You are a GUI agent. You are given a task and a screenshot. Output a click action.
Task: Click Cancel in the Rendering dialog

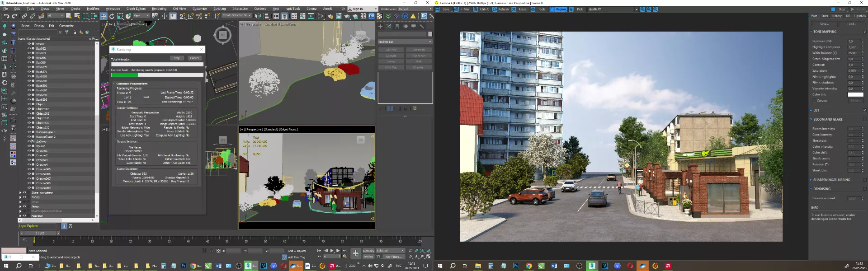[194, 58]
